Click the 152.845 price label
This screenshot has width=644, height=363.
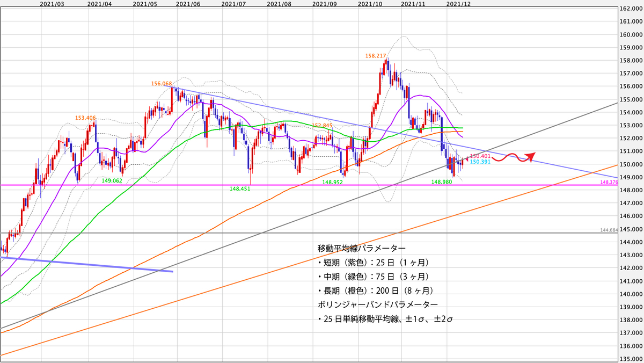coord(323,125)
